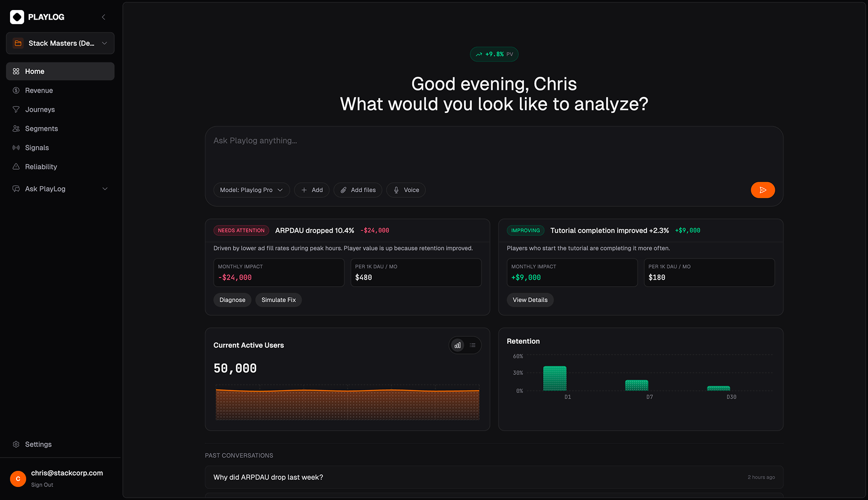Navigate to the Signals section
The image size is (868, 500).
[x=37, y=148]
